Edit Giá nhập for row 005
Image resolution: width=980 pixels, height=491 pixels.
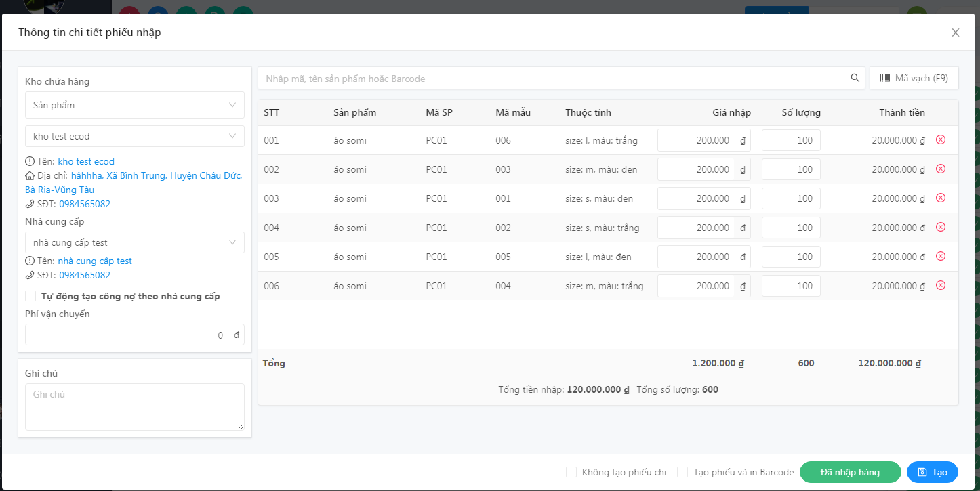tap(704, 257)
